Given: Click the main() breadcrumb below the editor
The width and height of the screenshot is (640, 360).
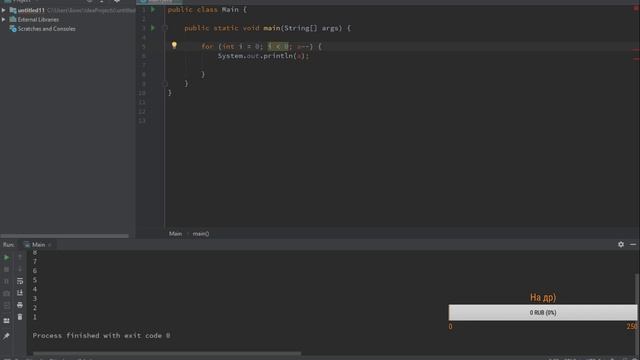Looking at the screenshot, I should coord(201,234).
